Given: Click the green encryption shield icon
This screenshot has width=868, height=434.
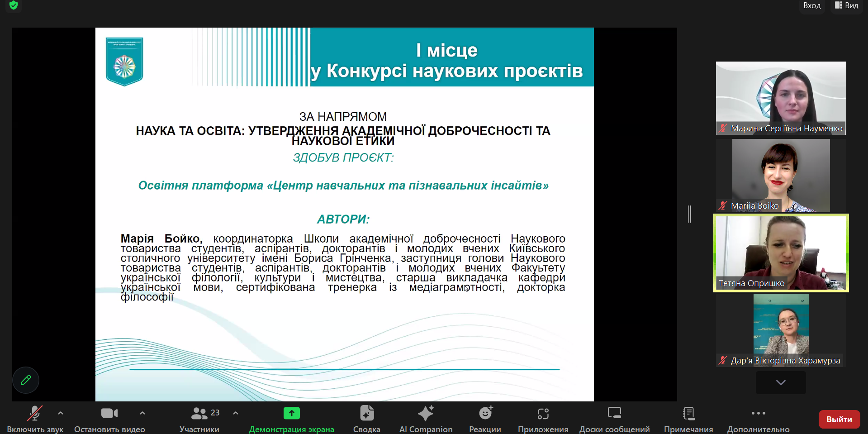Looking at the screenshot, I should coord(14,5).
